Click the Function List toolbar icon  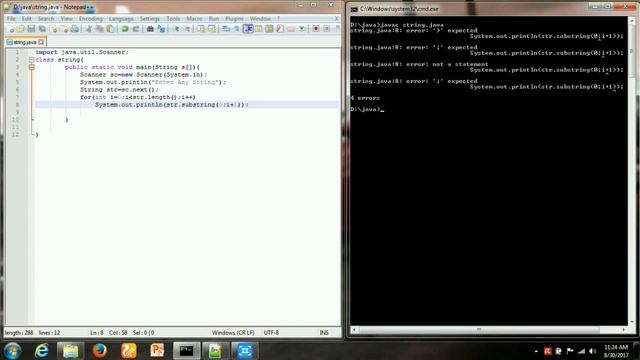coord(280,29)
